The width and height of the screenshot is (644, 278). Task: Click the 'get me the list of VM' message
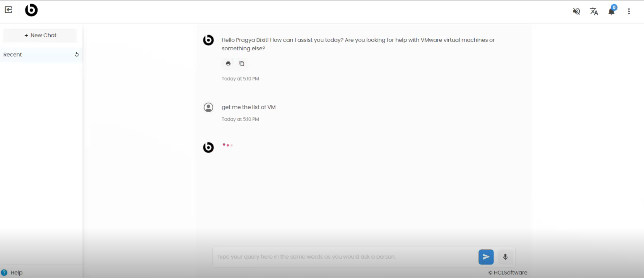point(249,107)
